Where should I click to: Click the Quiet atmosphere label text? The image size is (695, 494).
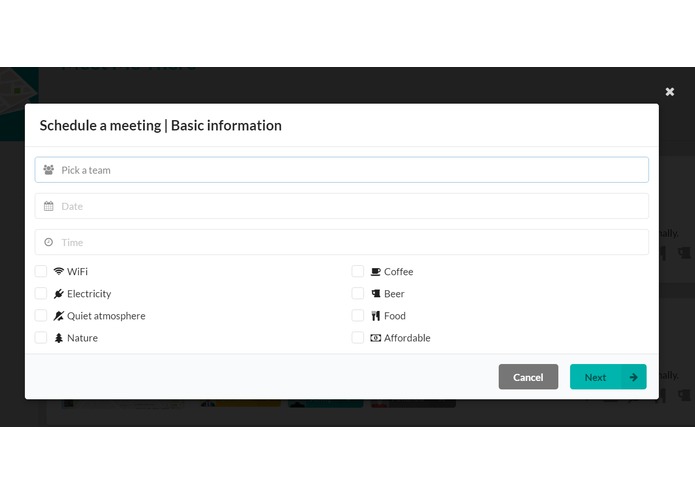click(106, 316)
